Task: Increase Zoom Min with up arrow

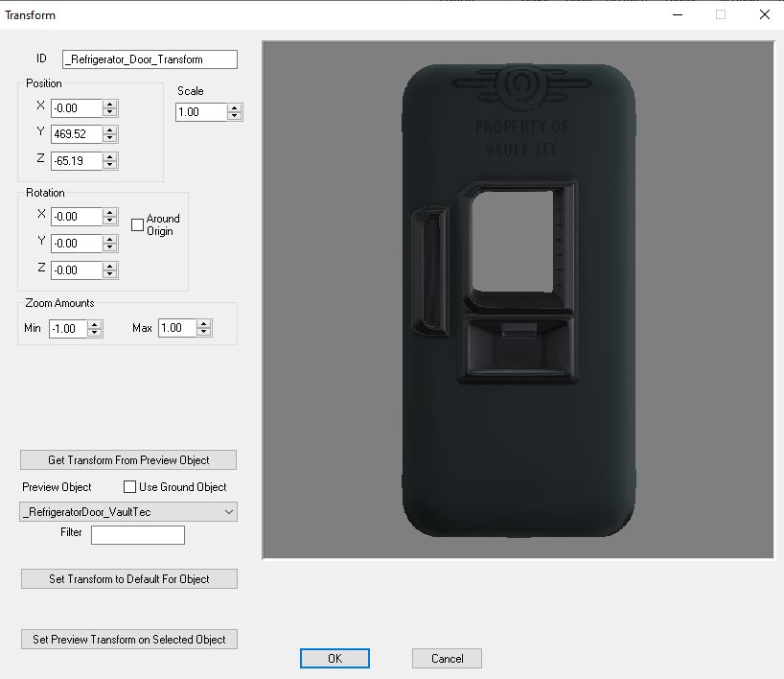Action: (95, 325)
